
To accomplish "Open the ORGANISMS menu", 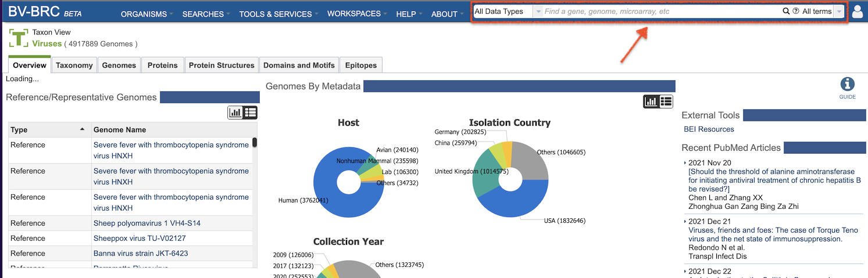I will tap(147, 14).
